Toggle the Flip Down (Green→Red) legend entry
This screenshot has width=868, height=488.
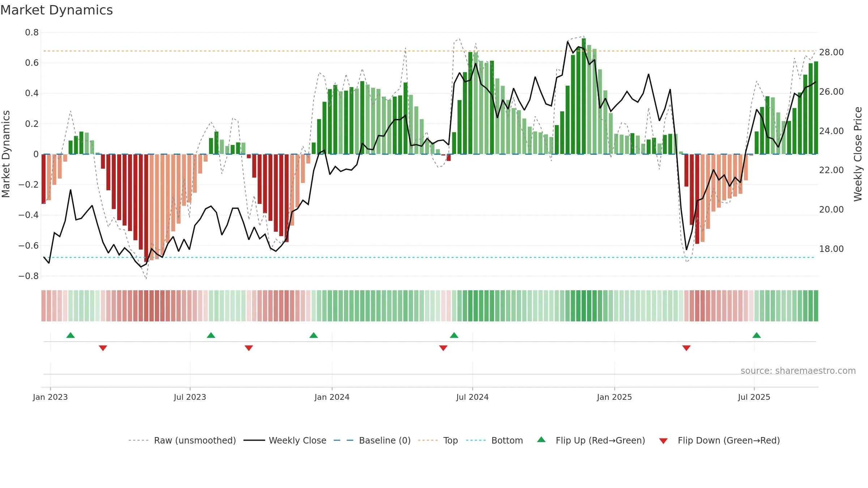coord(719,440)
